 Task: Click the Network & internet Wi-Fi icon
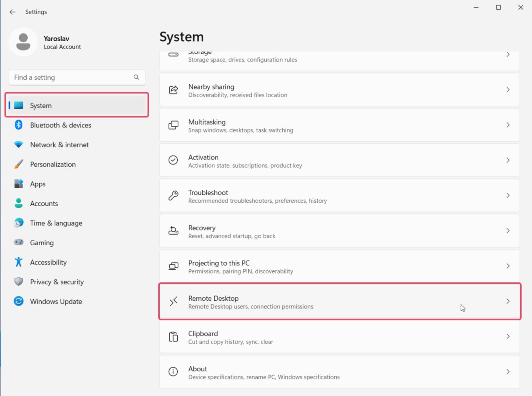pos(19,144)
